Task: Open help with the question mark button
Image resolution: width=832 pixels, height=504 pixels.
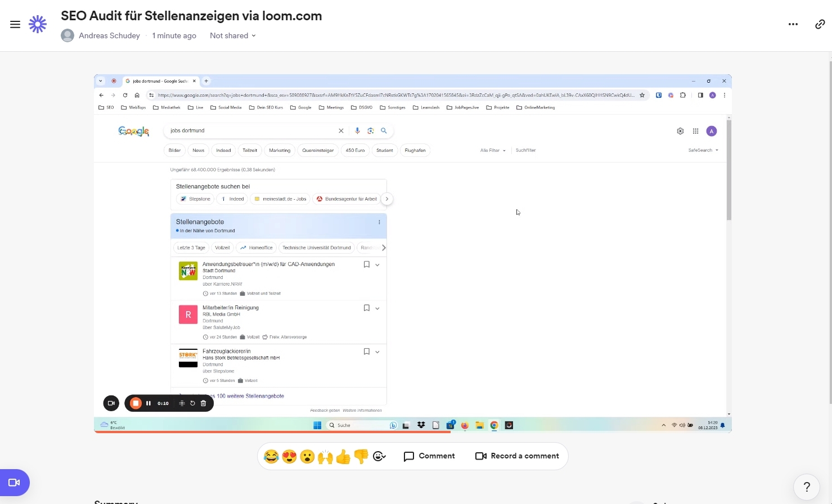Action: [x=807, y=487]
